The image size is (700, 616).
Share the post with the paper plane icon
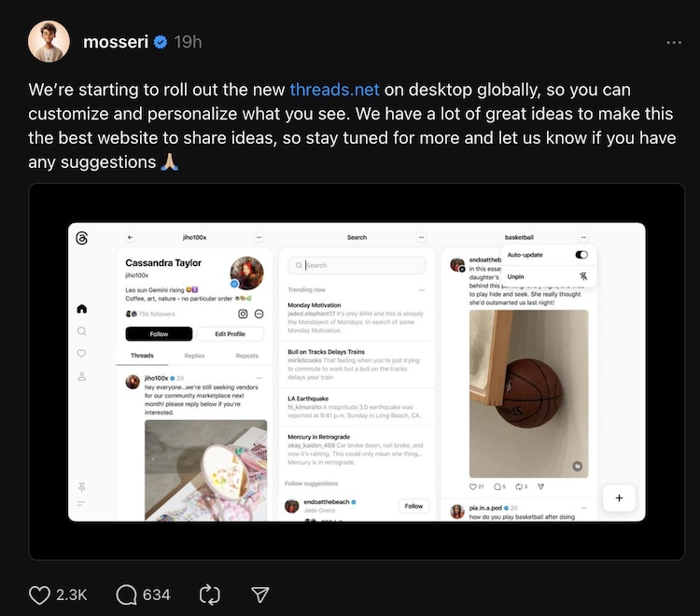pos(260,595)
